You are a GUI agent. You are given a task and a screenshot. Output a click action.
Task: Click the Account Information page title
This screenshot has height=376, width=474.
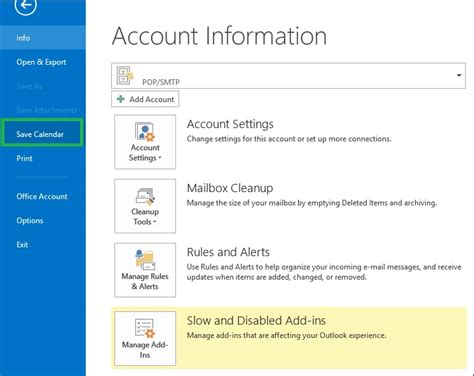219,36
